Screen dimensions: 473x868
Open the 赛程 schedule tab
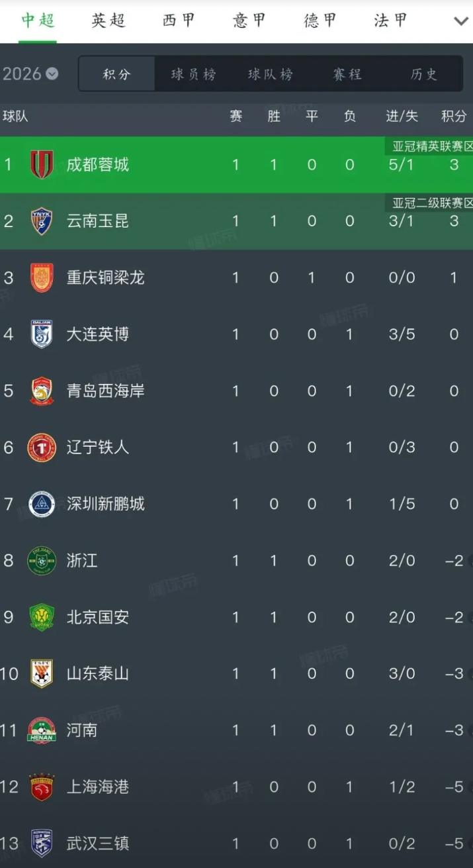click(x=347, y=74)
